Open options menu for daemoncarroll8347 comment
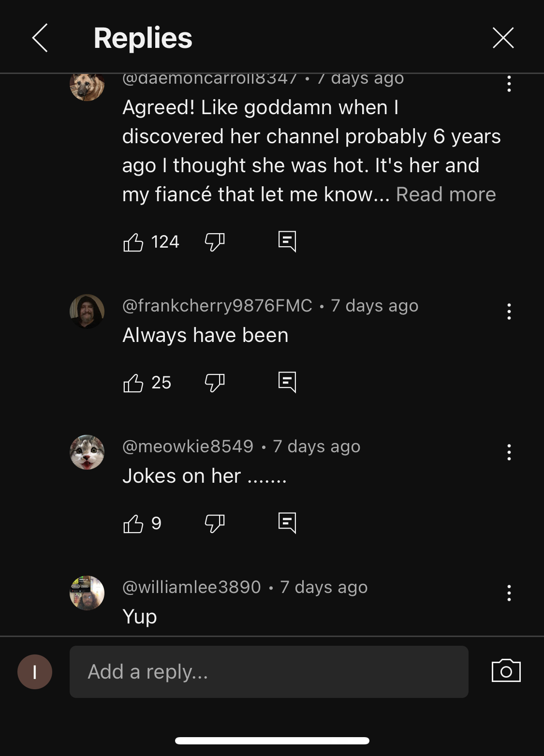Image resolution: width=544 pixels, height=756 pixels. [509, 84]
